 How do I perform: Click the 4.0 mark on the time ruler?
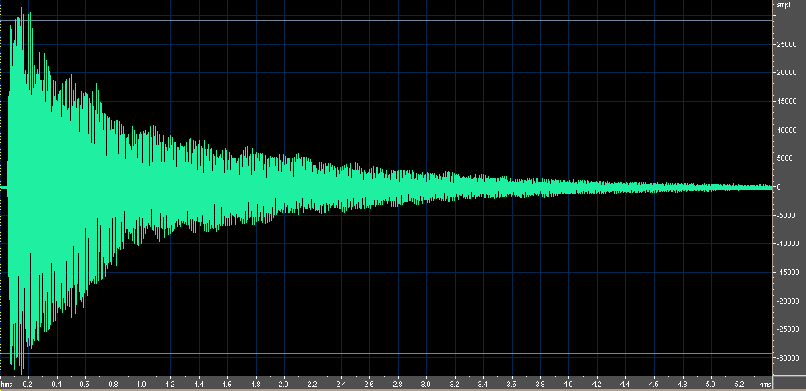[x=569, y=384]
